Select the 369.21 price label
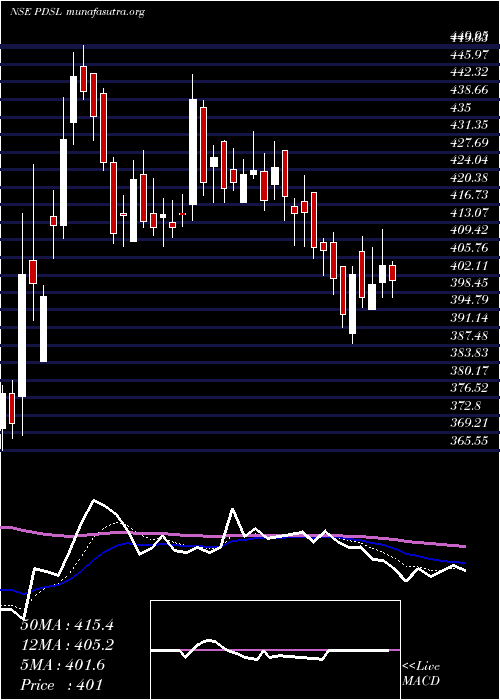Image resolution: width=500 pixels, height=700 pixels. 471,422
